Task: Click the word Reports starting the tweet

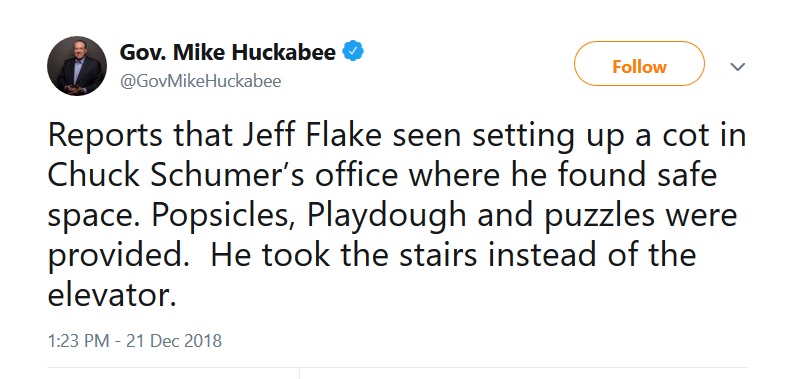Action: click(x=105, y=137)
